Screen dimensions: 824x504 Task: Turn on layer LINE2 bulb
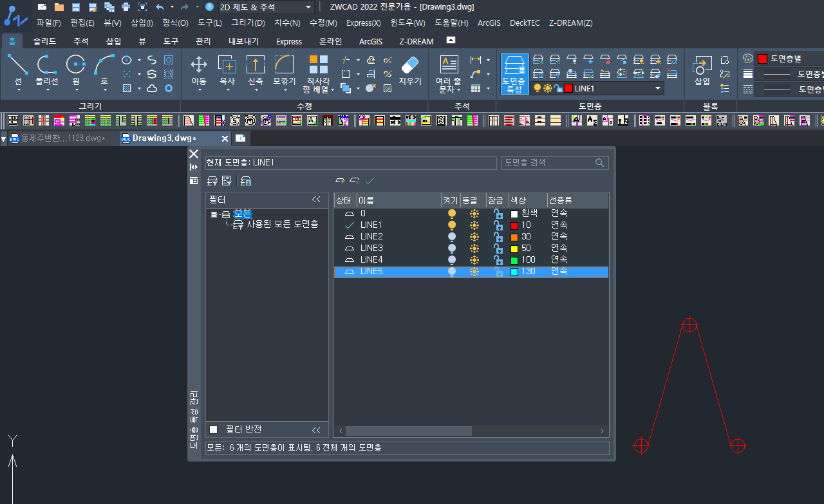click(452, 236)
